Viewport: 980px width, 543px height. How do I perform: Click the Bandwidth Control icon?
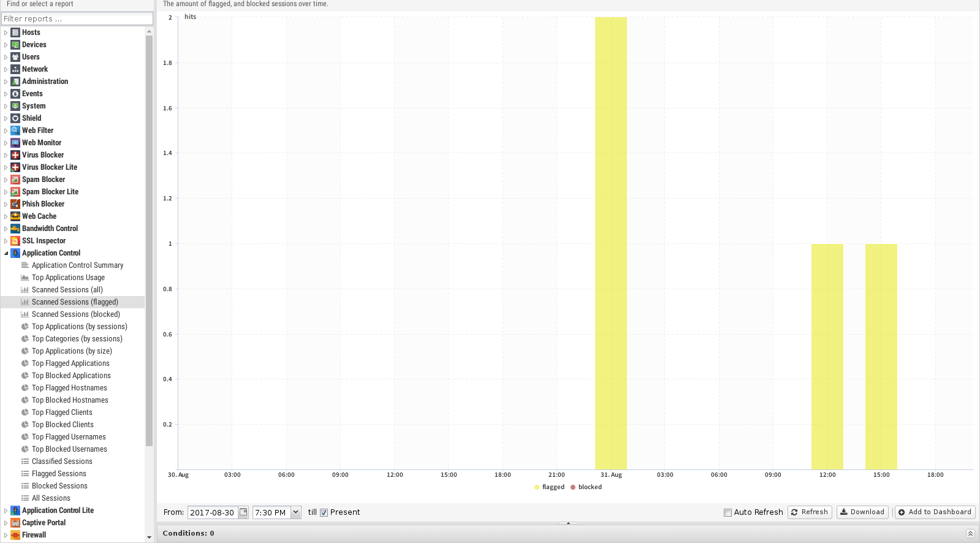15,229
